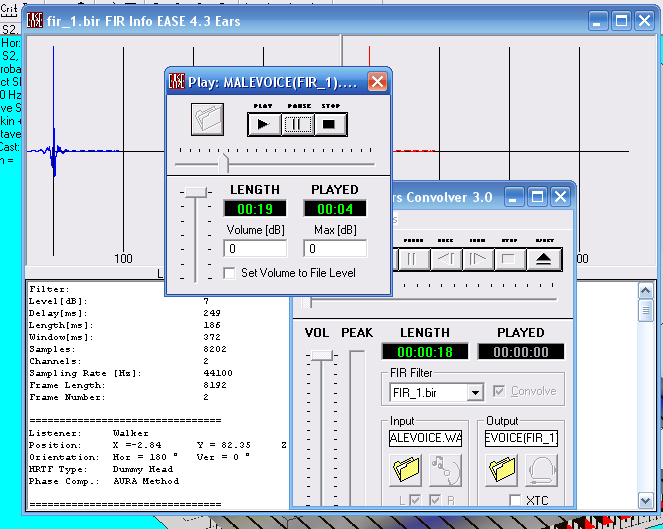Click the Convolver 00:00:18 LENGTH display

coord(425,352)
